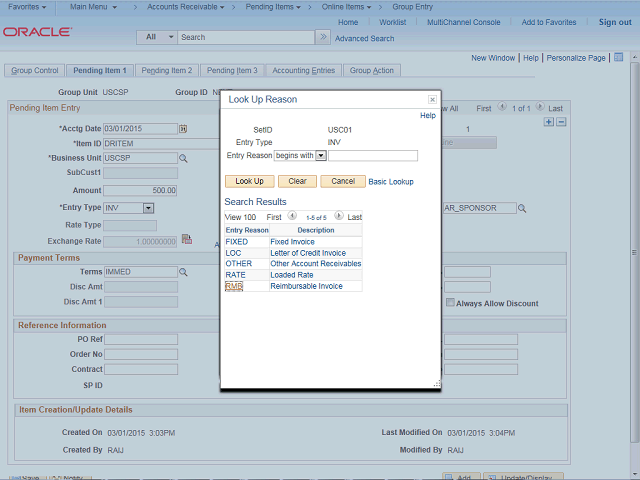This screenshot has height=480, width=640.
Task: Toggle the Always Allow Discount checkbox
Action: [x=450, y=303]
